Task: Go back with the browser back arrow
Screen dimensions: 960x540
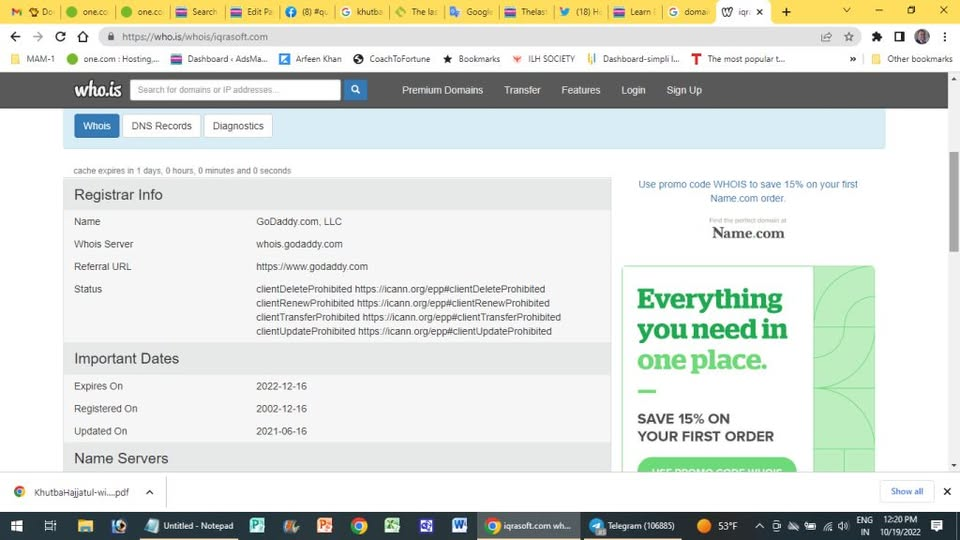Action: tap(15, 37)
